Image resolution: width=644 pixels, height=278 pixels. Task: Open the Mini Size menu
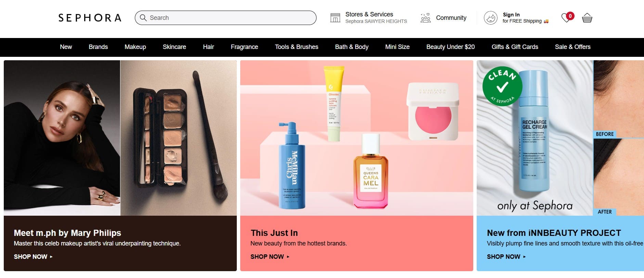pyautogui.click(x=397, y=47)
